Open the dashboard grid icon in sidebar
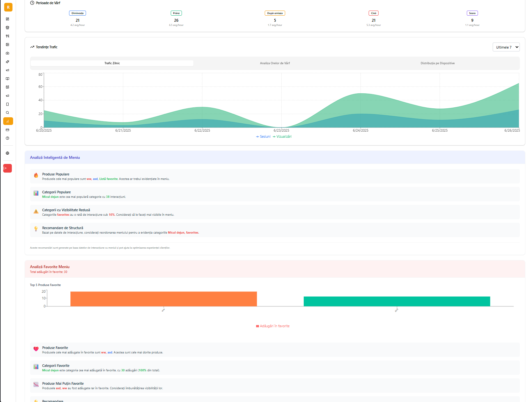The height and width of the screenshot is (402, 532). [7, 19]
